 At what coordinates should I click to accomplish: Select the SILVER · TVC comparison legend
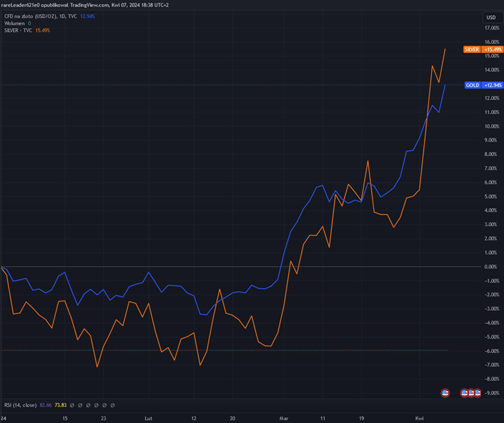pos(18,30)
